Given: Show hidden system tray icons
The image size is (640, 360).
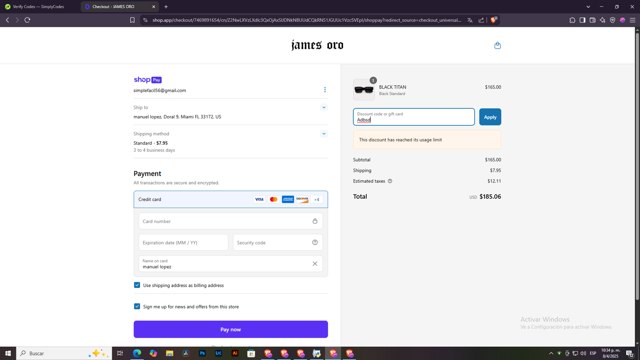Looking at the screenshot, I should (x=551, y=353).
